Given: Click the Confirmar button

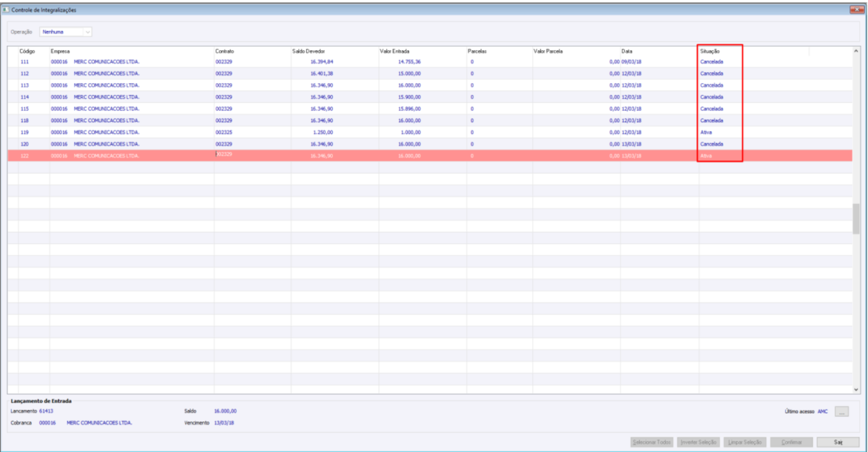Looking at the screenshot, I should 791,443.
